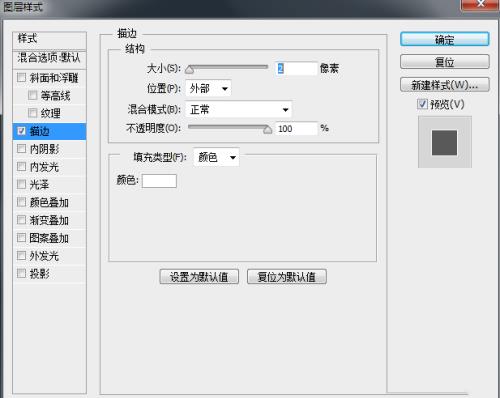Click the 不透明度(O) slider handle

pos(267,129)
